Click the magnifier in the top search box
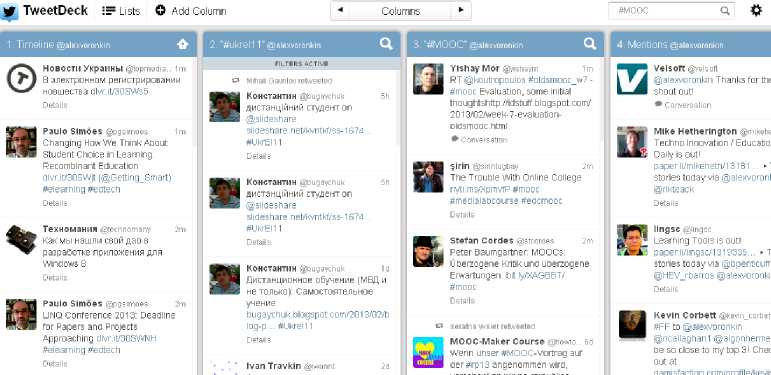This screenshot has width=771, height=375. (725, 11)
